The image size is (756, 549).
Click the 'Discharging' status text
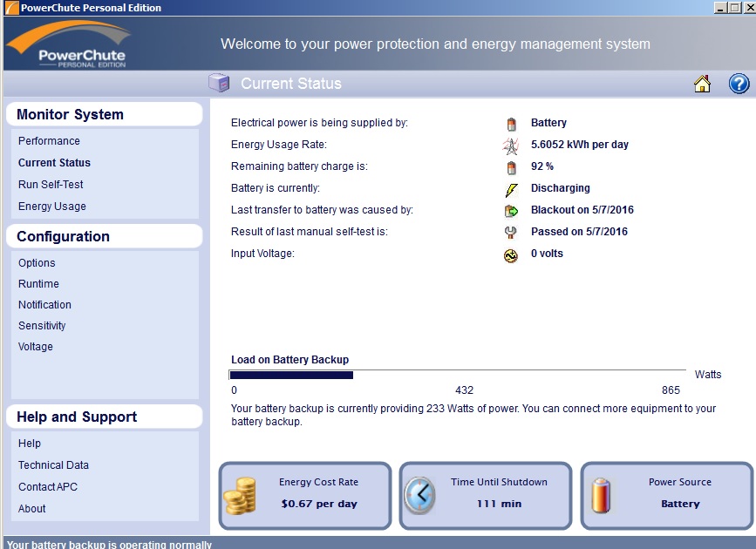561,187
